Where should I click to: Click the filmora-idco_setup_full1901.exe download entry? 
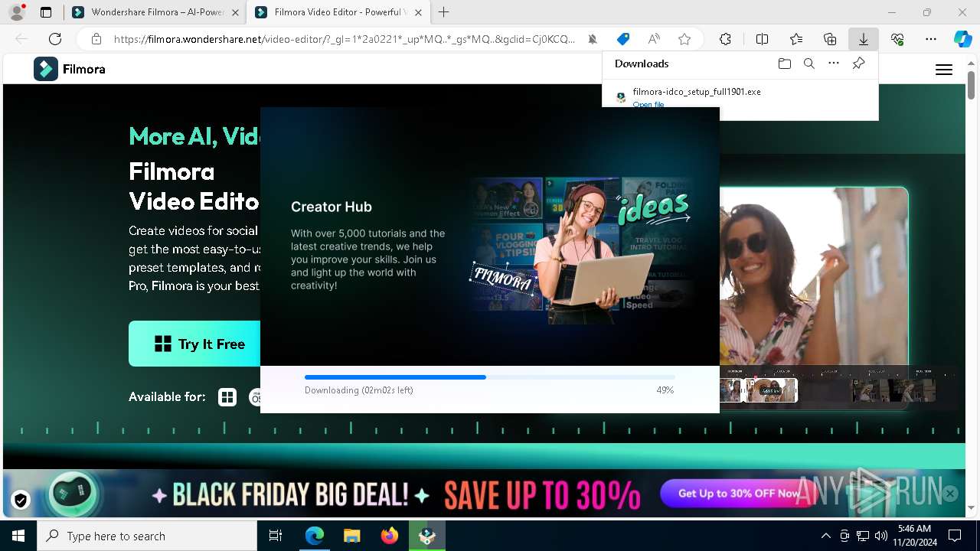(x=740, y=96)
